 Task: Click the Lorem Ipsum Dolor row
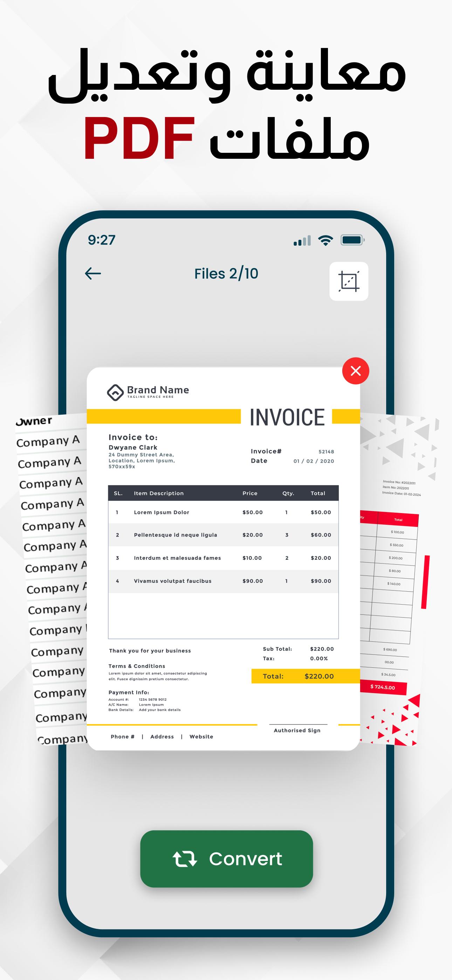click(223, 512)
